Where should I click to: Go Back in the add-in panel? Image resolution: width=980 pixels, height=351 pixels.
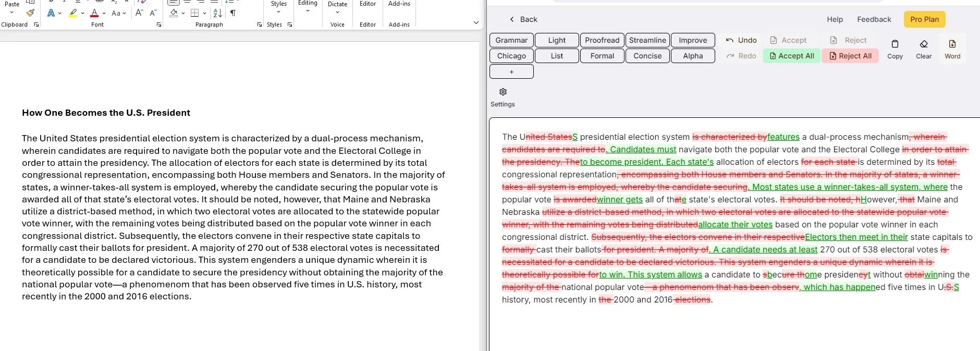(523, 19)
